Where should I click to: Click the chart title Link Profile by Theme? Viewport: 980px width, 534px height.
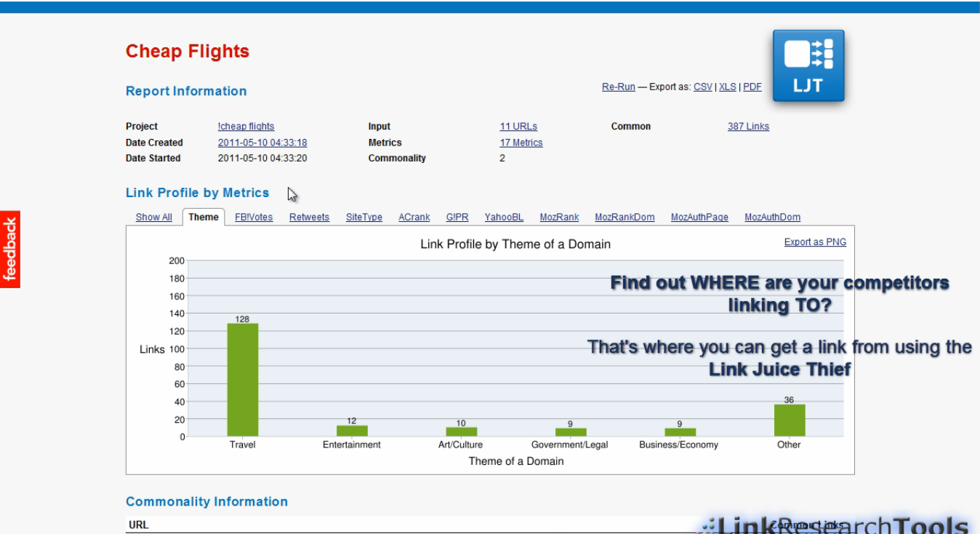515,244
